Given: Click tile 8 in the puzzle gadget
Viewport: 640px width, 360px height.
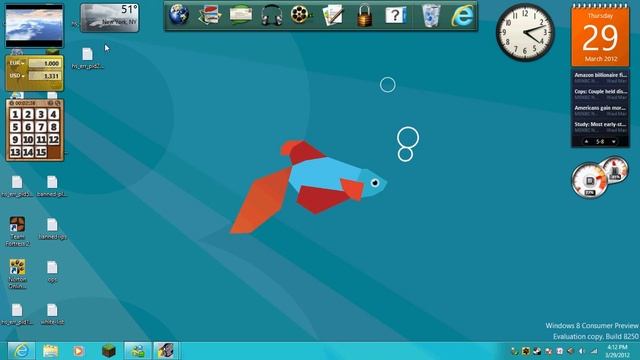Looking at the screenshot, I should [53, 127].
